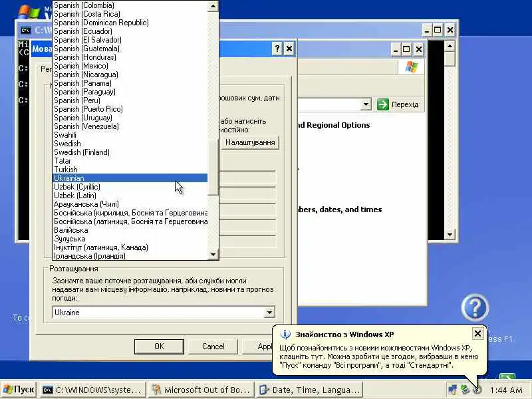Click language list scroll up arrow
This screenshot has height=399, width=532.
213,6
